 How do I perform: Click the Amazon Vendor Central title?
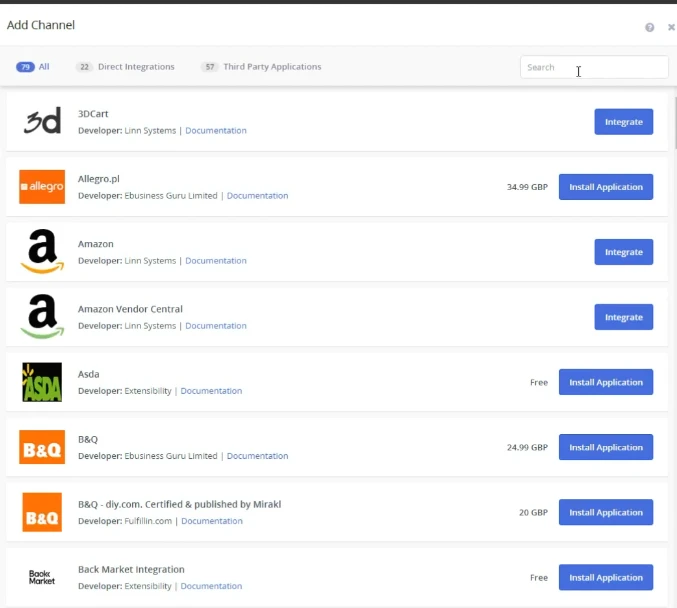point(130,309)
